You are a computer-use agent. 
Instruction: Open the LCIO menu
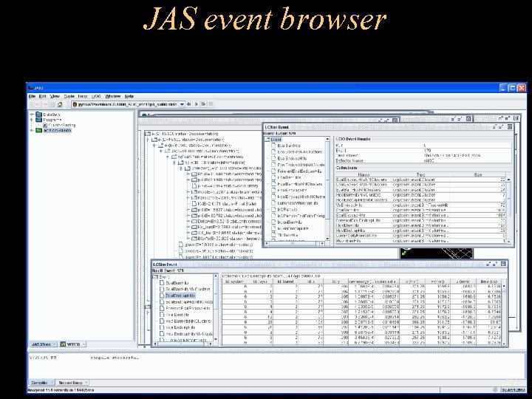(x=96, y=96)
